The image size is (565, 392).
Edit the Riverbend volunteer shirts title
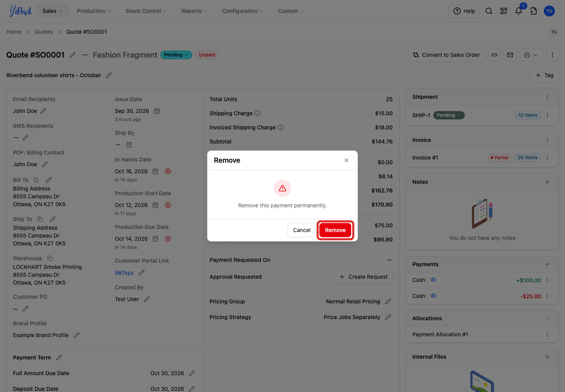point(109,75)
